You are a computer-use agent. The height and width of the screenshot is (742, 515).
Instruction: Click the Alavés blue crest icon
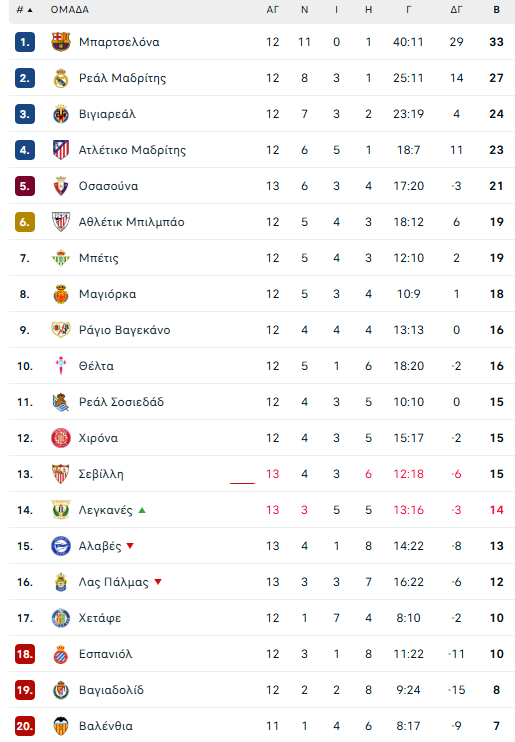[61, 546]
